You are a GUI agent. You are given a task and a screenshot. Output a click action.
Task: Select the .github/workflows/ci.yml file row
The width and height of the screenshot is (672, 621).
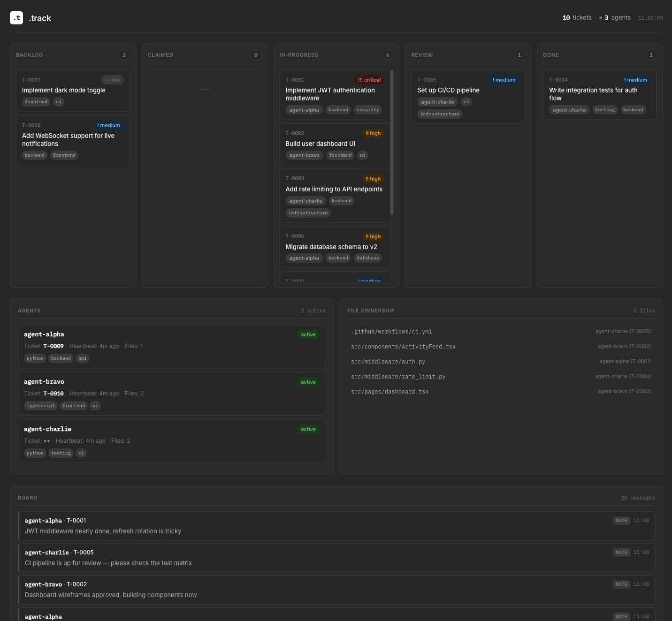point(501,332)
